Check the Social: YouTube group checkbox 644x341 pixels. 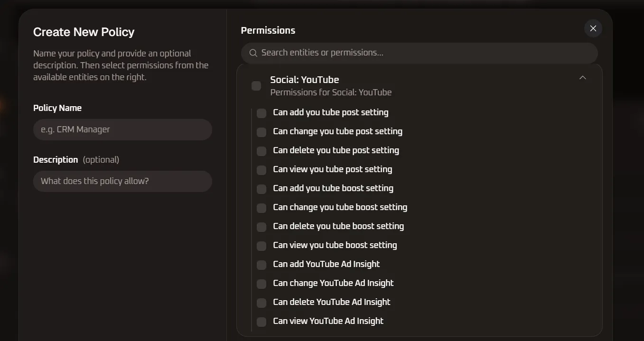(x=256, y=86)
